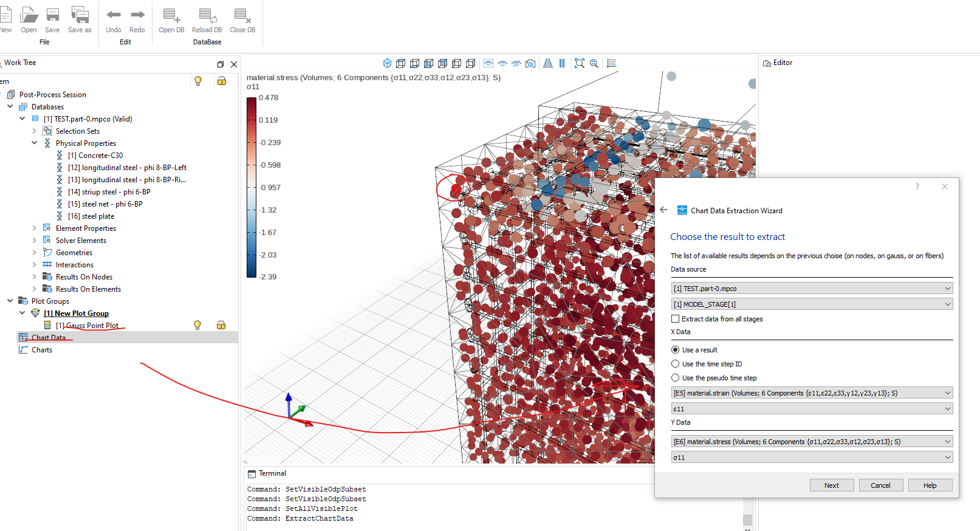Select Use the time step ID option
Screen dimensions: 980x531
(x=675, y=364)
